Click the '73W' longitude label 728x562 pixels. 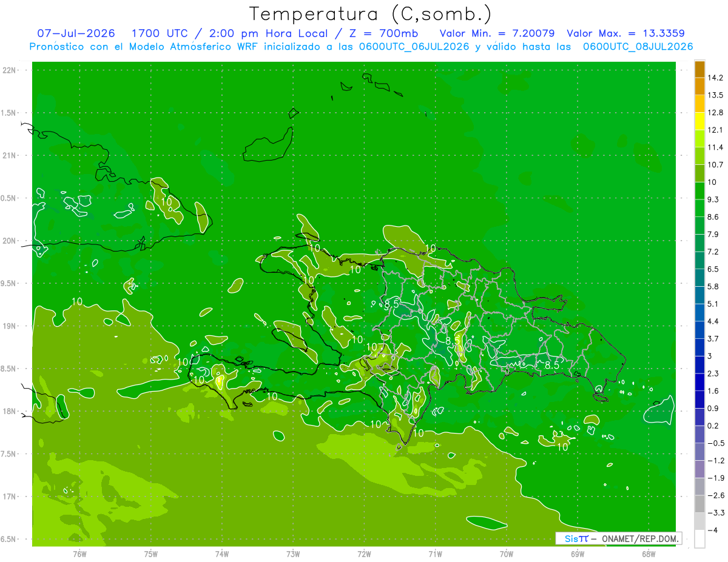(x=293, y=554)
